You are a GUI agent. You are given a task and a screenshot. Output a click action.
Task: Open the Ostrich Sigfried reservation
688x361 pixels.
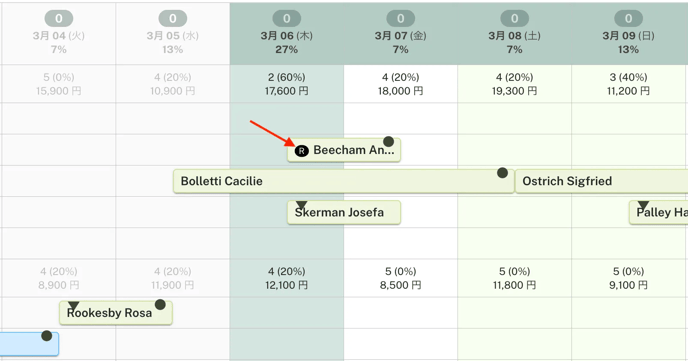602,181
